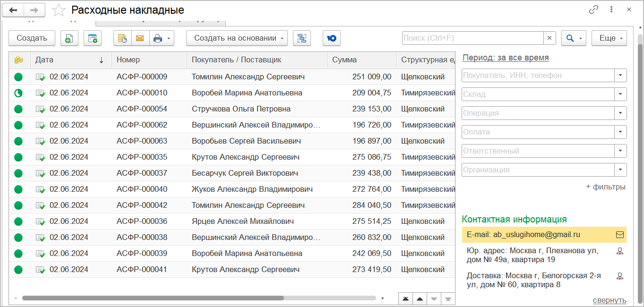
Task: Click the 'Поиск (Ctrl+F)' search field
Action: coord(472,38)
